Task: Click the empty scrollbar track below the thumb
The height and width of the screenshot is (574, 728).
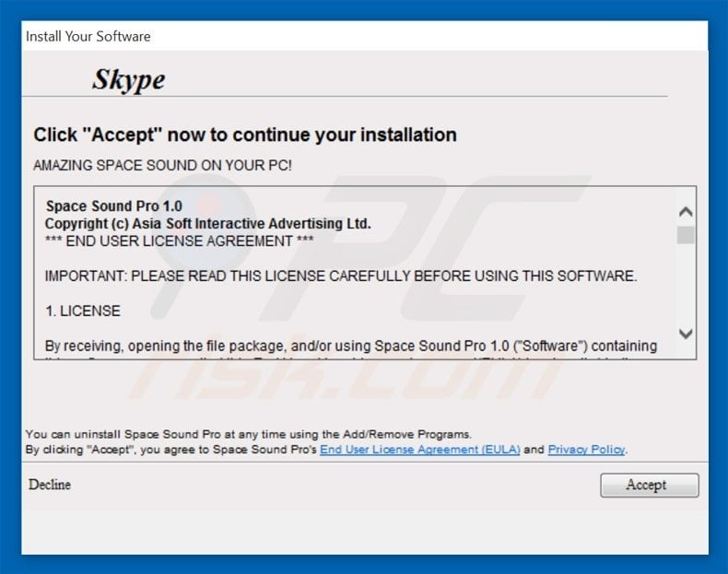Action: click(686, 286)
